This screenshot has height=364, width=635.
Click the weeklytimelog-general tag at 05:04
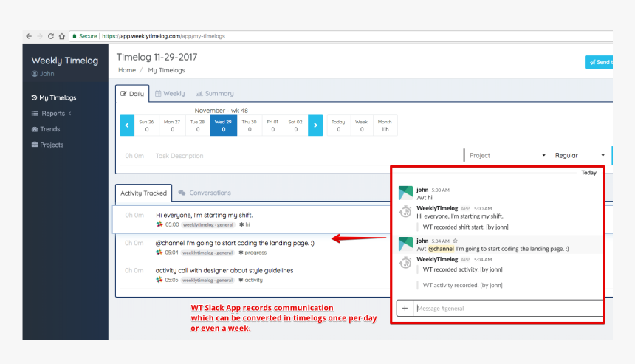[207, 253]
